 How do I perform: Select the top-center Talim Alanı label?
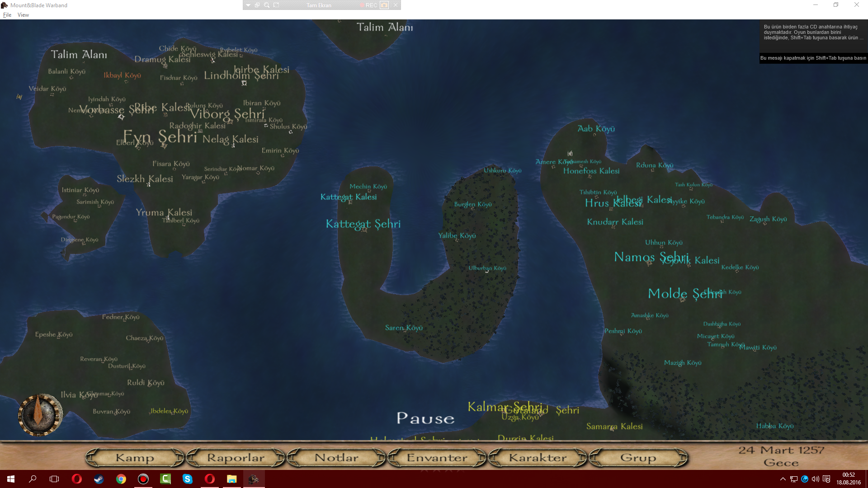point(385,27)
